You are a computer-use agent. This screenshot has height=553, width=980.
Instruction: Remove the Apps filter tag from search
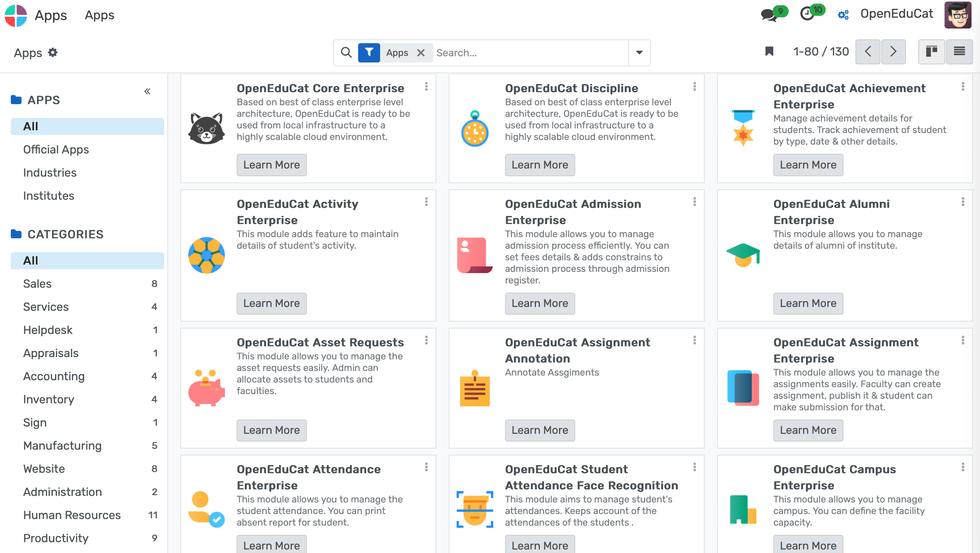coord(421,53)
